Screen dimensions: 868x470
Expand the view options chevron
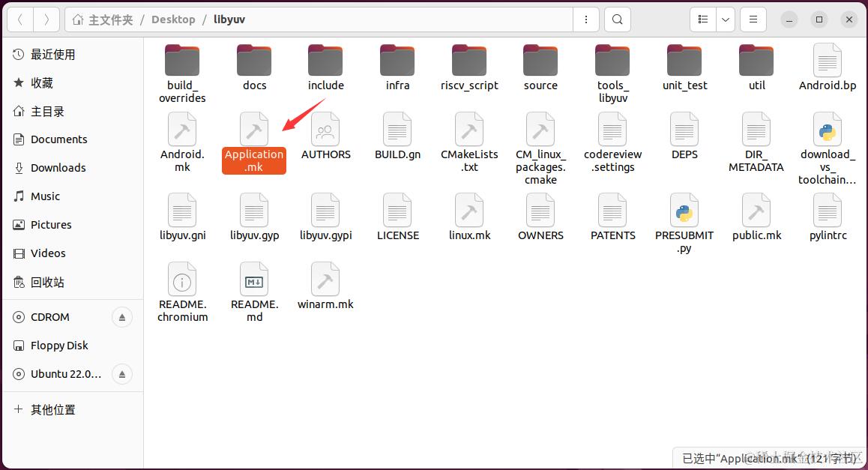(725, 19)
